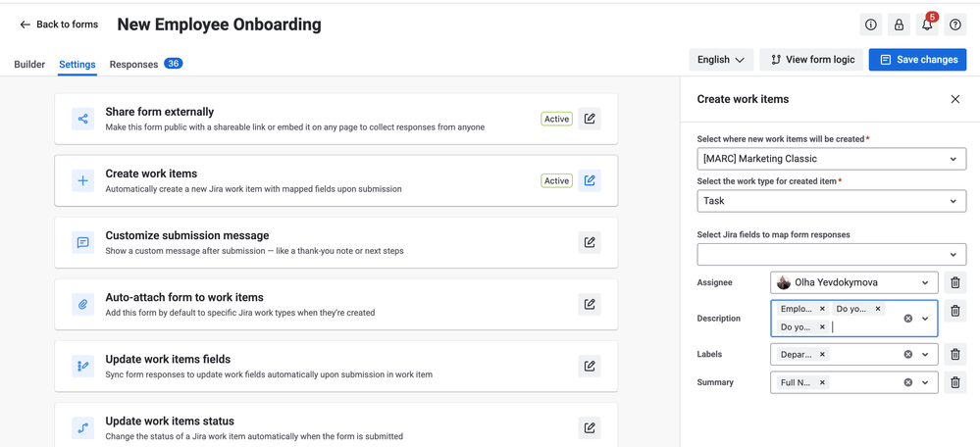Open notifications bell with 5 badge
The height and width of the screenshot is (447, 980).
click(927, 25)
